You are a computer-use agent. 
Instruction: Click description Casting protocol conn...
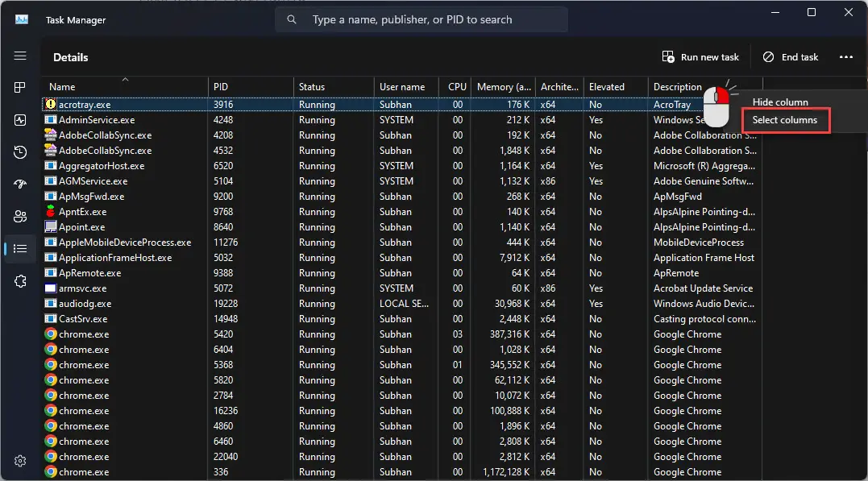704,319
